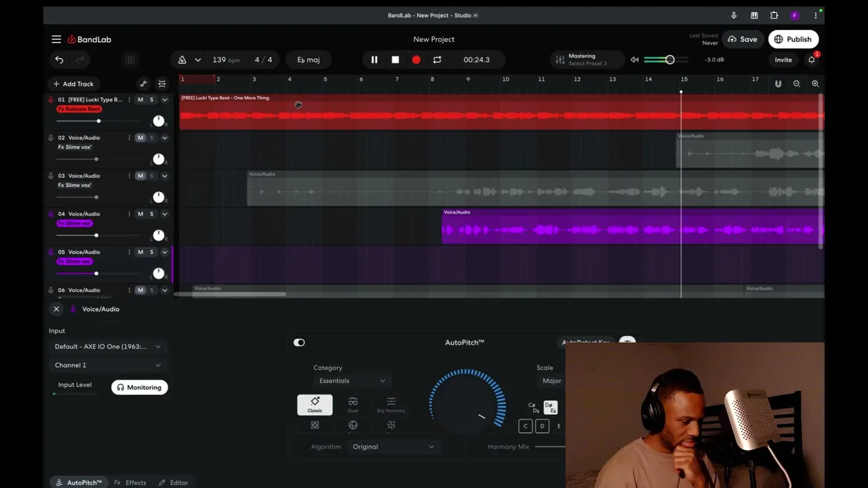
Task: Start recording with the red record button
Action: [x=416, y=60]
